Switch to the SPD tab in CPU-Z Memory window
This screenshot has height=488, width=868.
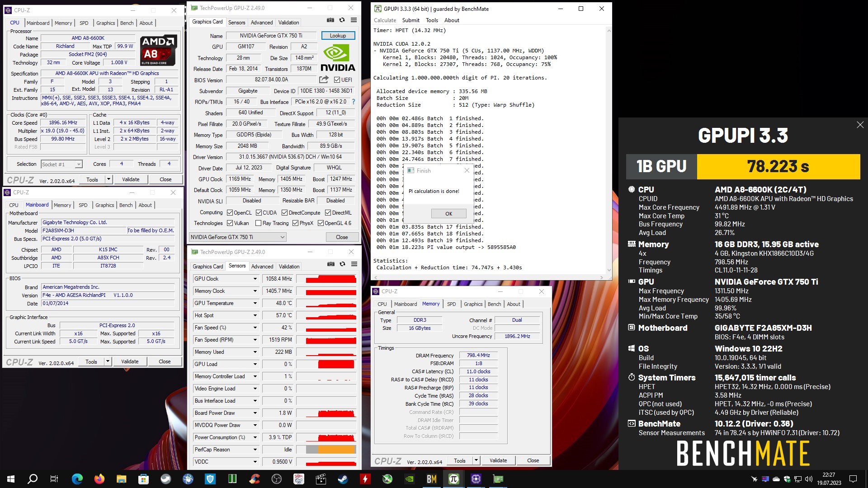(x=451, y=304)
